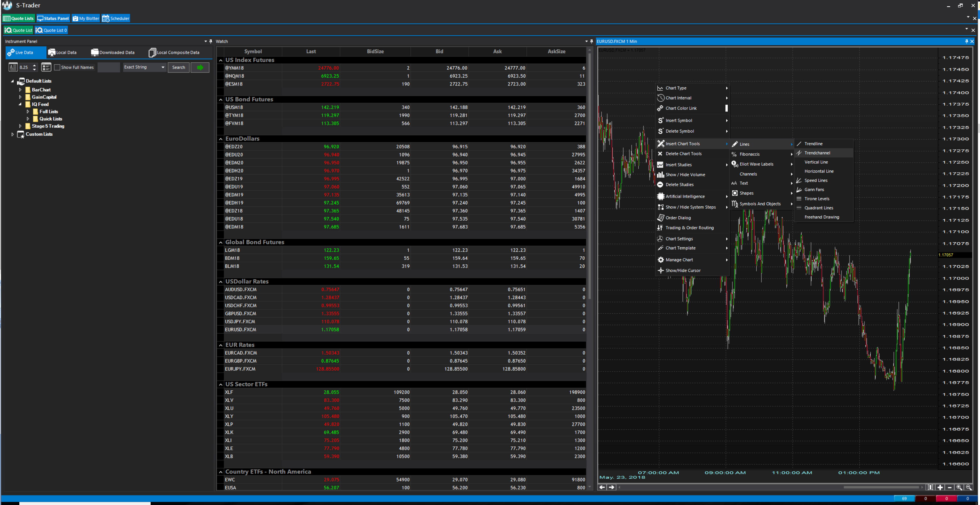
Task: Click the Symbol column header
Action: (x=253, y=51)
